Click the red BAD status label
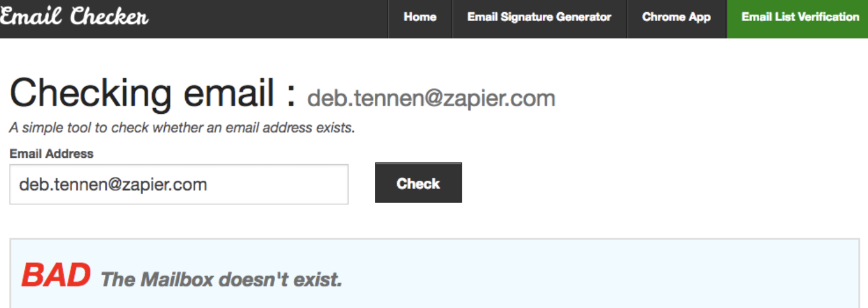The width and height of the screenshot is (868, 308). (x=55, y=276)
